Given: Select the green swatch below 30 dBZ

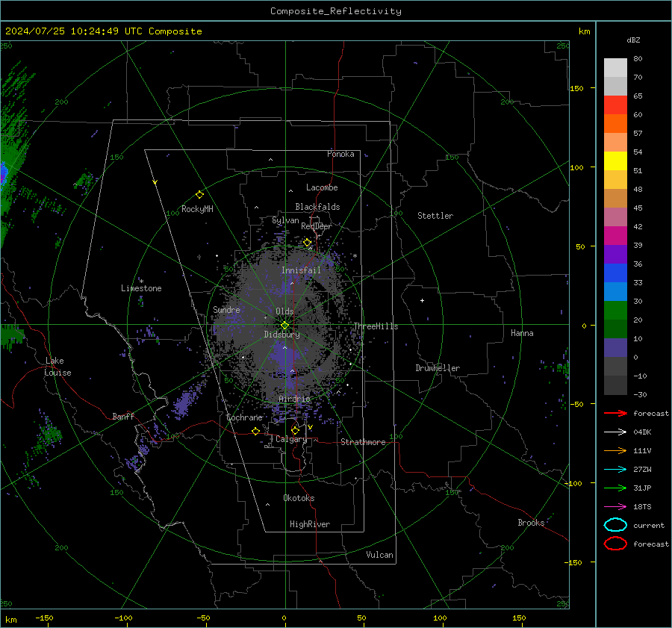Looking at the screenshot, I should click(x=615, y=310).
